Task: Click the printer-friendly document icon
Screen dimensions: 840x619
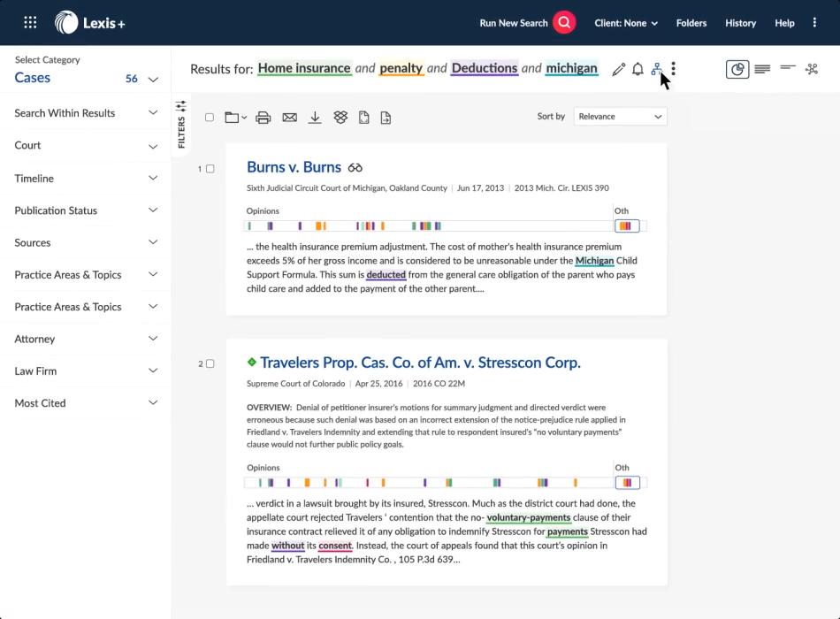Action: pyautogui.click(x=363, y=118)
